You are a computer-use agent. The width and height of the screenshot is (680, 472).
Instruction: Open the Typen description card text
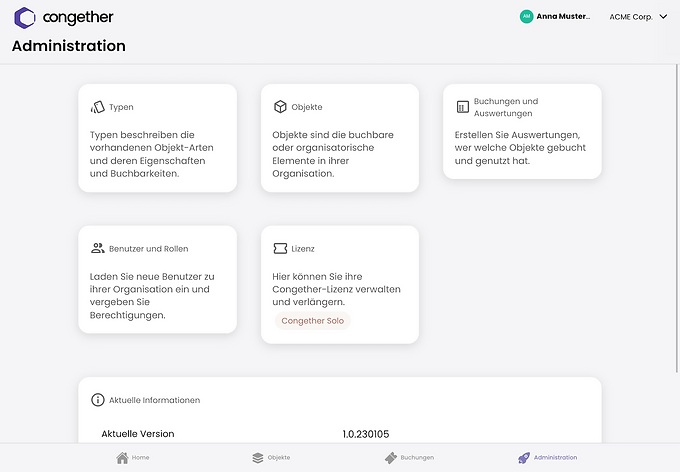click(x=152, y=154)
